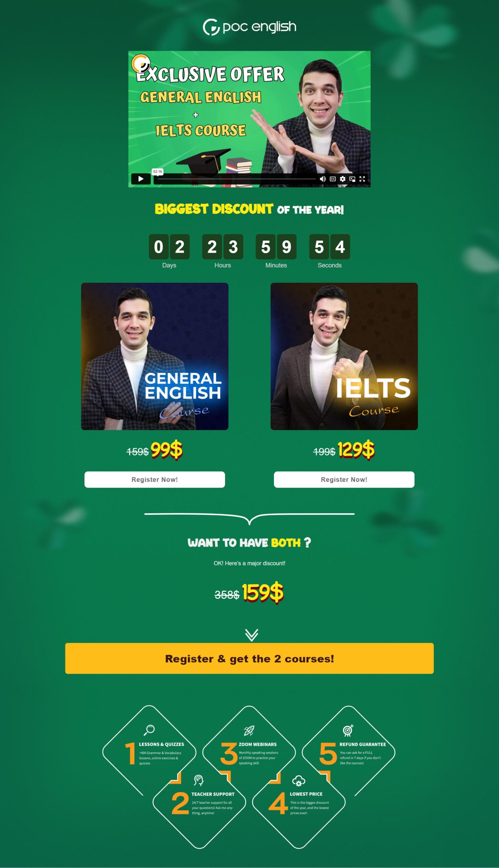
Task: Click magnifier icon for Lessons & Quizzes
Action: click(149, 730)
